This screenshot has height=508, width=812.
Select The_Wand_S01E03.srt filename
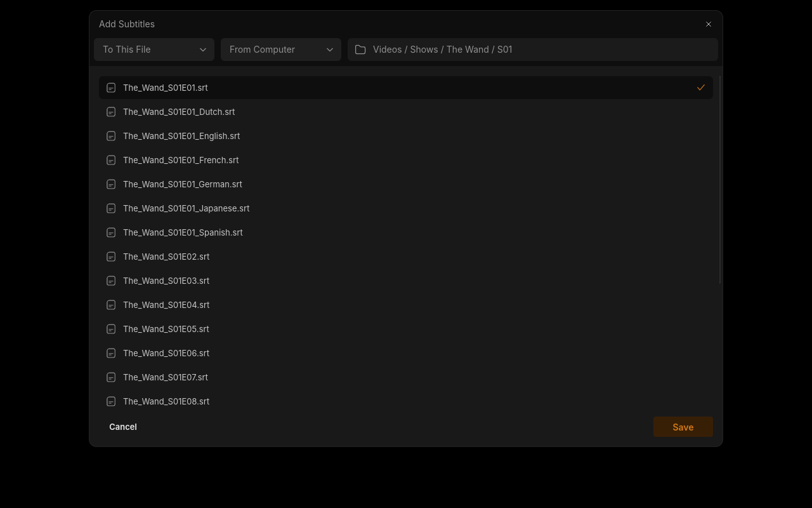click(x=166, y=281)
